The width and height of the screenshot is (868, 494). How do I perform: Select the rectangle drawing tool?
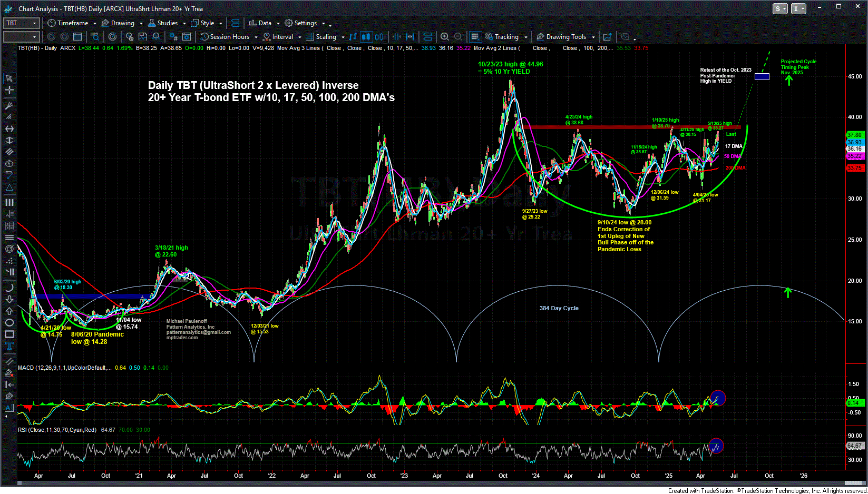(9, 334)
